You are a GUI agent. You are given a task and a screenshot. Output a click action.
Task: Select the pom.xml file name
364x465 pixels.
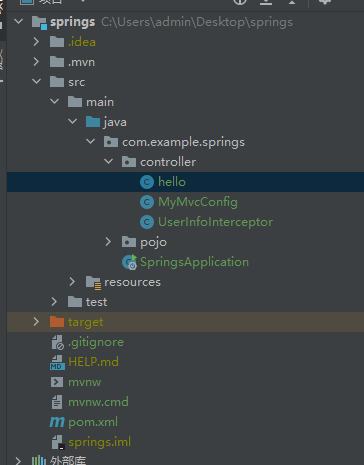(x=93, y=422)
